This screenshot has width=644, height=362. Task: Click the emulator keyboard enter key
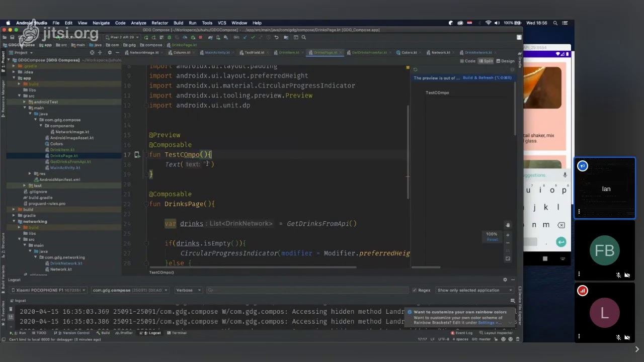tap(561, 242)
